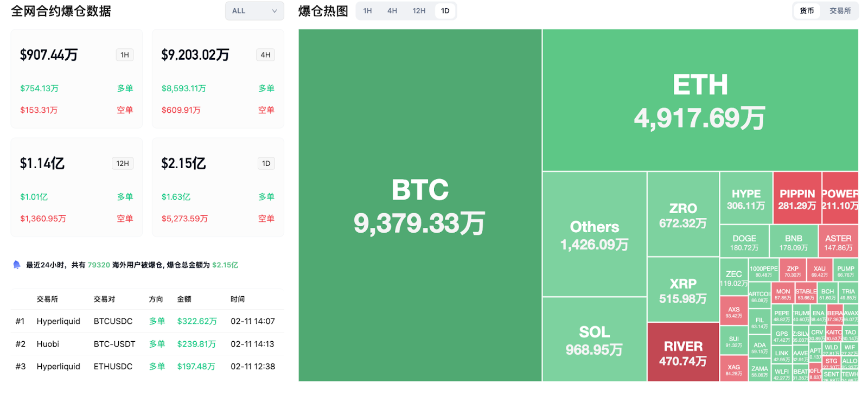Click the ETH heatmap block
Viewport: 868px width, 396px height.
pos(700,100)
